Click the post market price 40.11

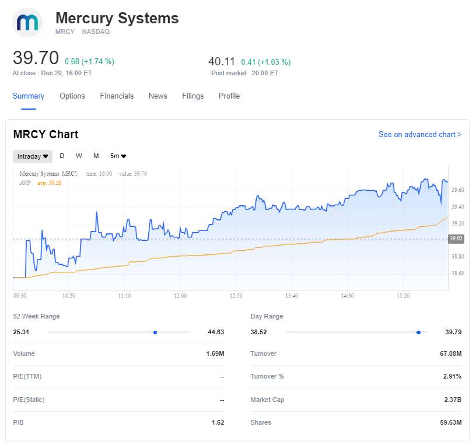[222, 61]
